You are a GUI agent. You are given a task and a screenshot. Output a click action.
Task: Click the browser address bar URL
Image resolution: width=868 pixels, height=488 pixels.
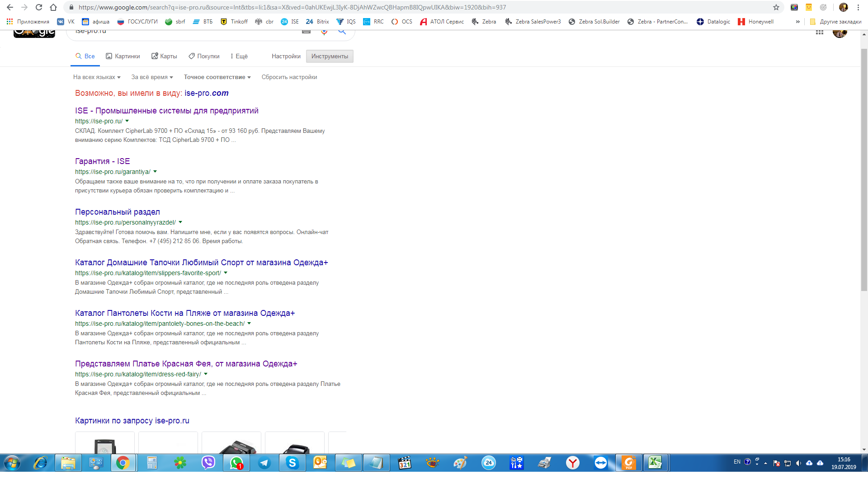coord(292,7)
